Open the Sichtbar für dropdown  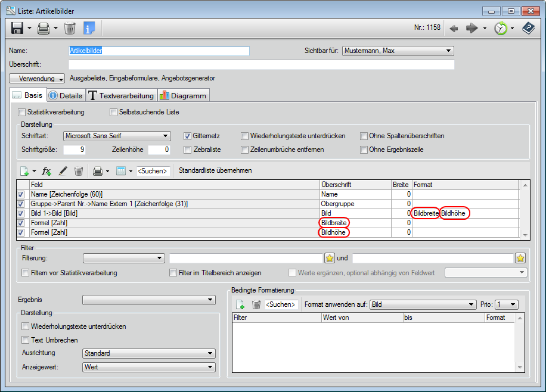click(398, 51)
